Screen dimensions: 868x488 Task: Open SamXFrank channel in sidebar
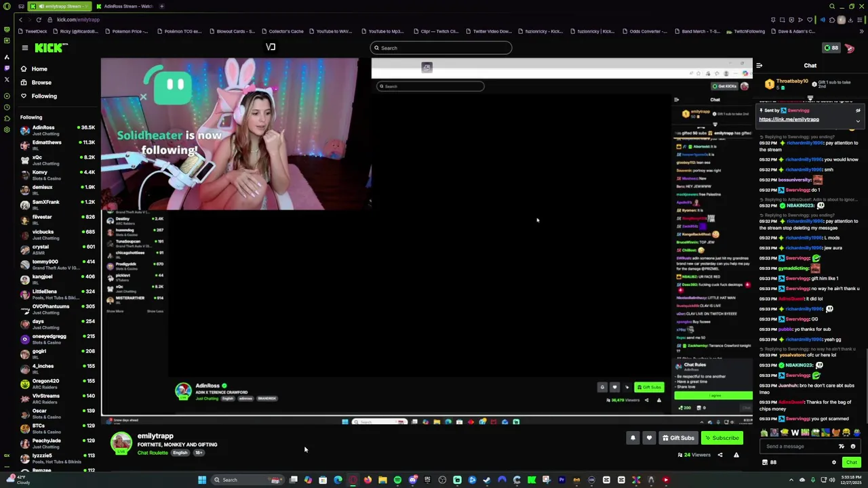pyautogui.click(x=58, y=204)
